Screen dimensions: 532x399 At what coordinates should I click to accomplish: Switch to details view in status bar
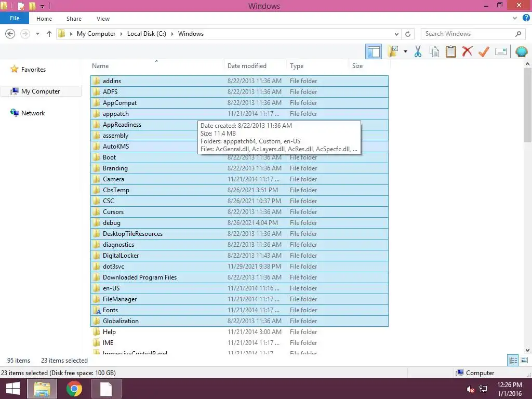coord(513,361)
